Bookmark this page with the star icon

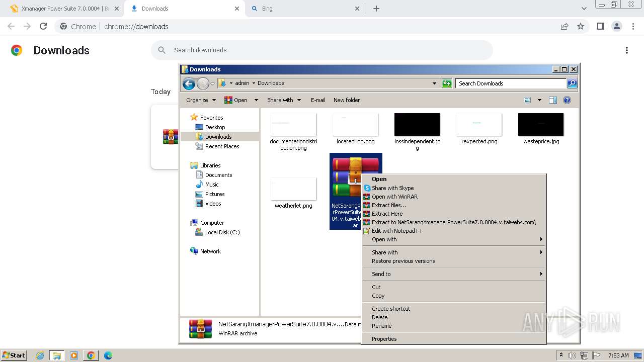point(581,26)
